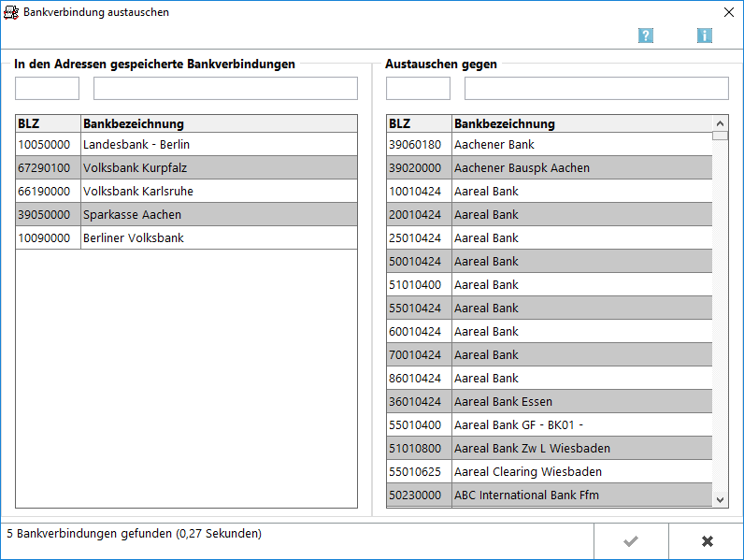Viewport: 744px width, 560px height.
Task: Click BLZ 67290100 cell
Action: tap(48, 167)
